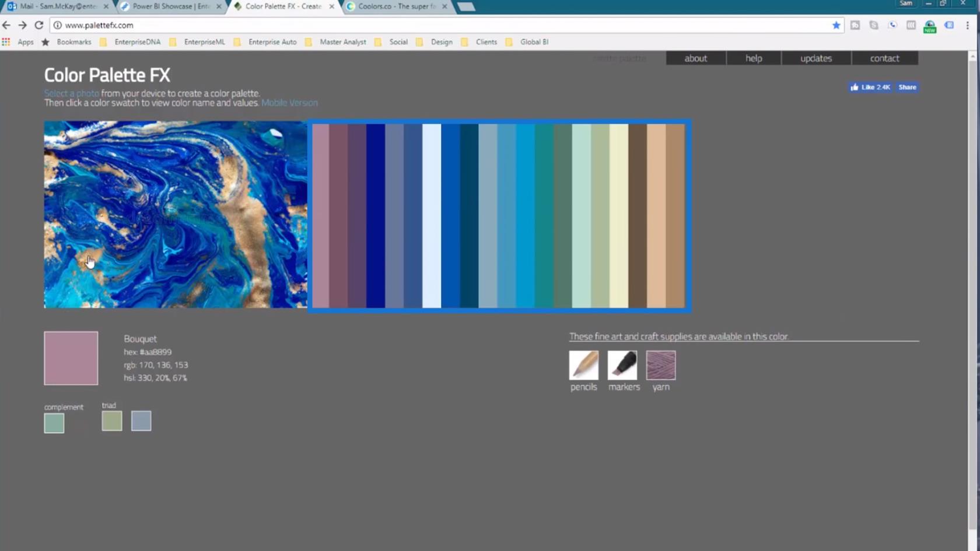The width and height of the screenshot is (980, 551).
Task: Select the teal green palette swatch
Action: coord(544,216)
